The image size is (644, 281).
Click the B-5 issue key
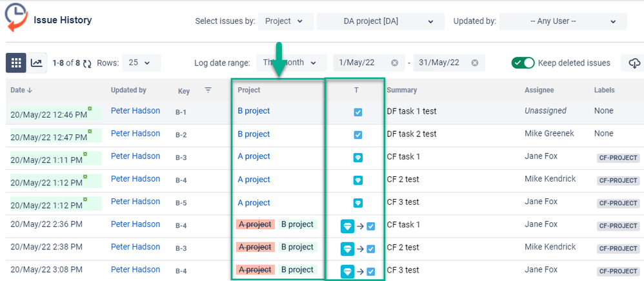(181, 203)
